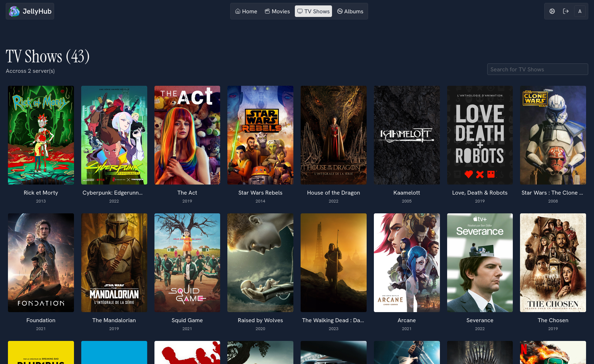The image size is (594, 364).
Task: Click the "The Act" title text
Action: 187,193
